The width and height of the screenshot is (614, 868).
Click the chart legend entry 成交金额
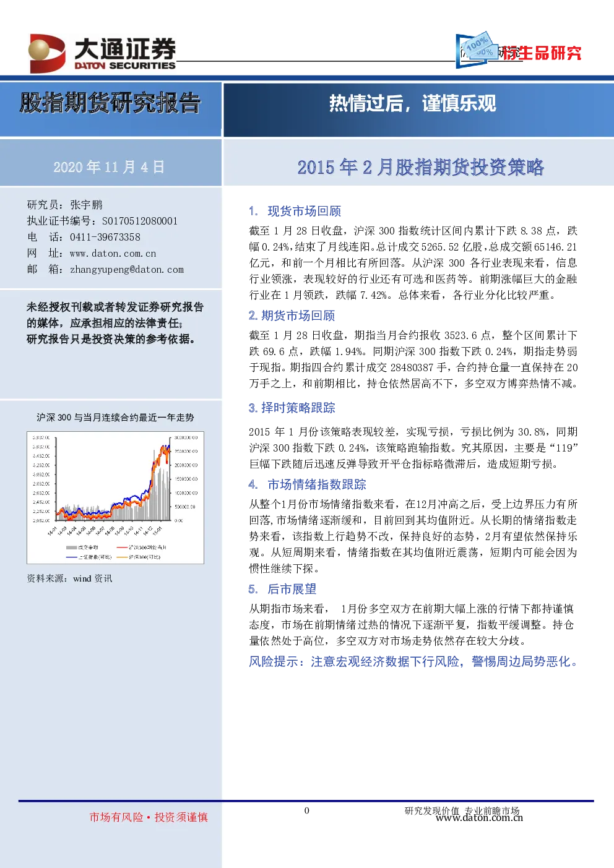(x=82, y=548)
